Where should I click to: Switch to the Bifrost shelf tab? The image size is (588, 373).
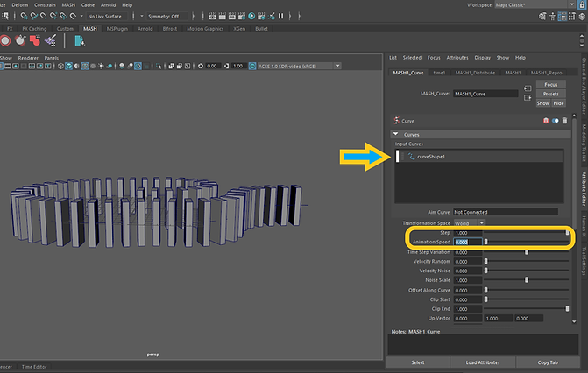point(169,29)
